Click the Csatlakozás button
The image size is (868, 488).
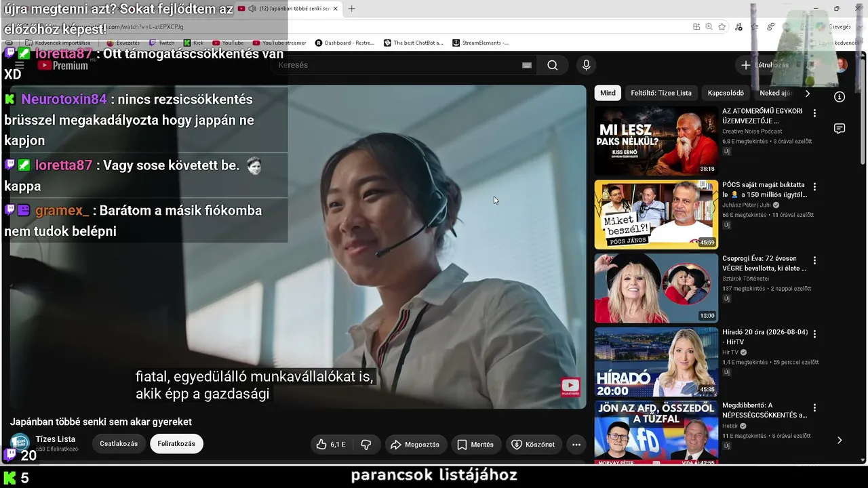tap(119, 444)
